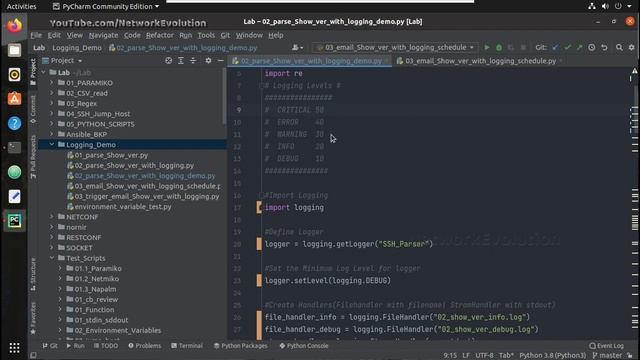
Task: Open environment_variable_test.py file
Action: pos(122,207)
